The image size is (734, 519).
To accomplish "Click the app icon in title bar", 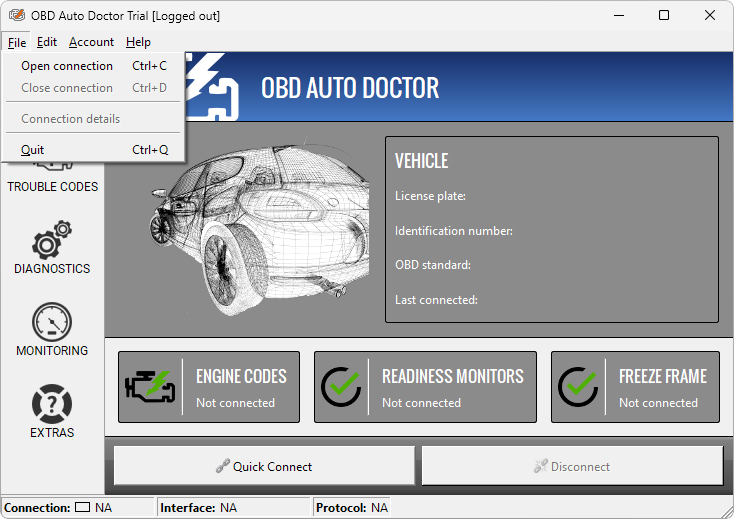I will click(17, 15).
